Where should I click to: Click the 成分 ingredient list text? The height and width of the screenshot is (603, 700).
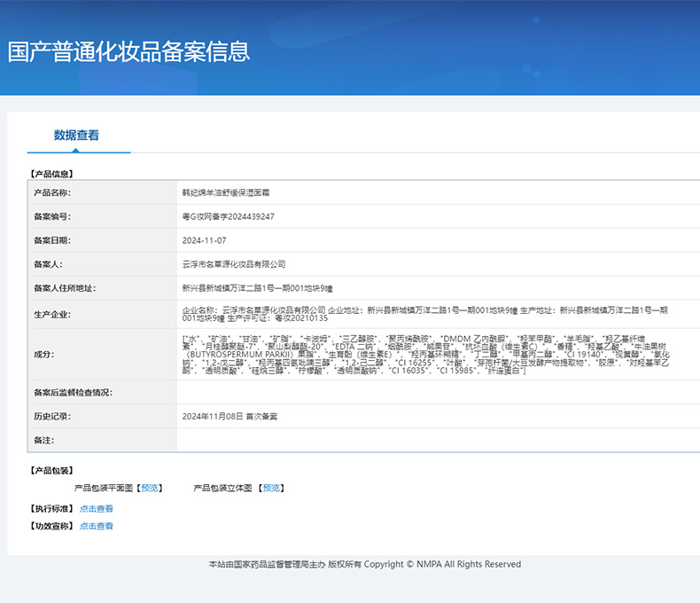click(426, 355)
